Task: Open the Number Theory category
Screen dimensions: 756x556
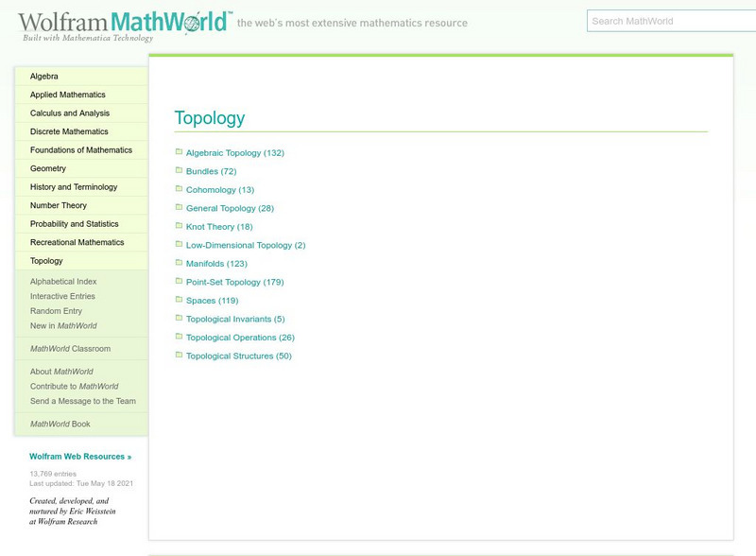Action: point(81,205)
